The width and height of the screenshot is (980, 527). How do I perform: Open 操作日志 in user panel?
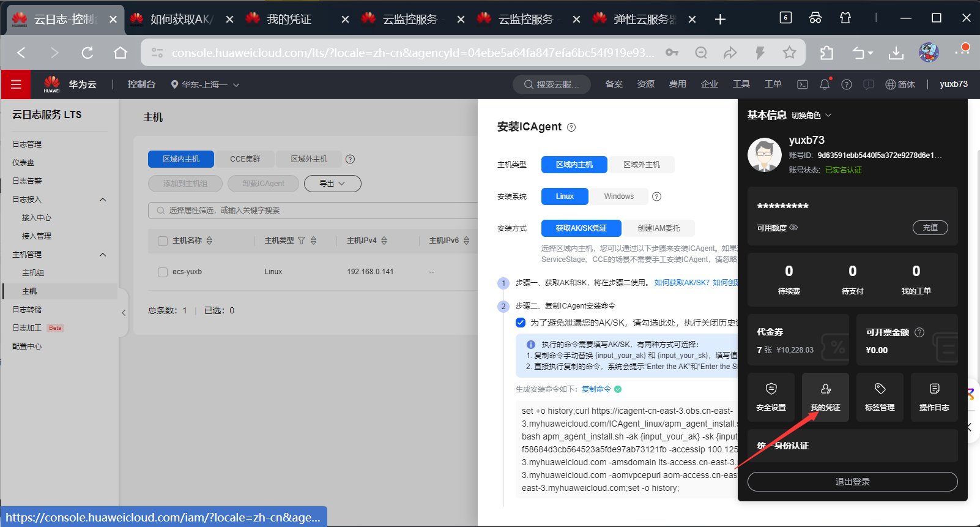click(934, 397)
